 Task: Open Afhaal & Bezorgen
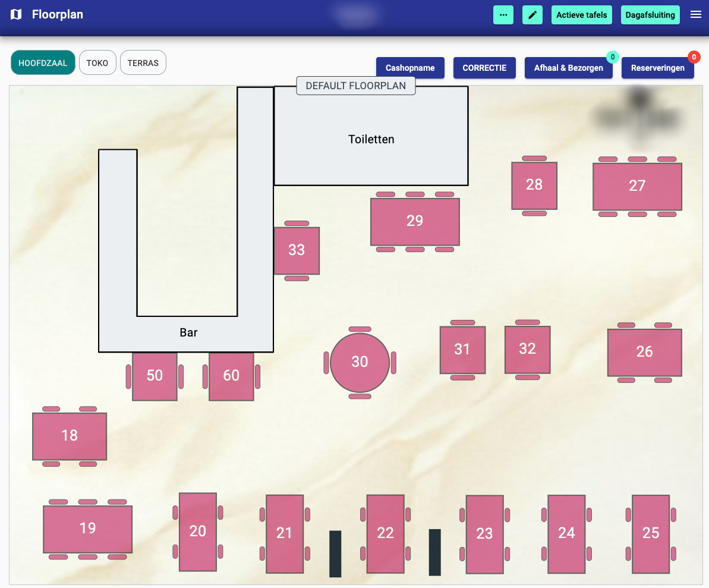(x=568, y=68)
